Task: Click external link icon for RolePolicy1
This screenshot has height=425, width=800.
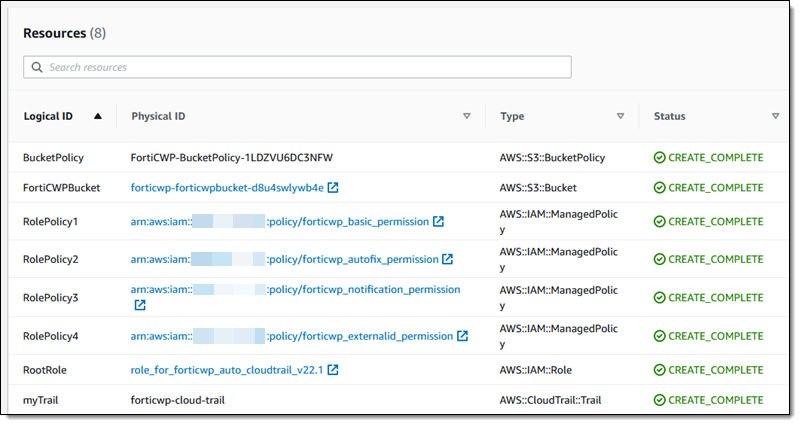Action: pyautogui.click(x=438, y=221)
